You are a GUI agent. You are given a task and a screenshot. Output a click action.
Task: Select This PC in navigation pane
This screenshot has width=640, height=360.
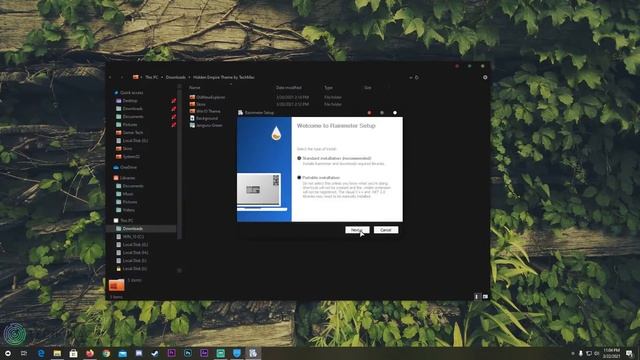pos(123,220)
